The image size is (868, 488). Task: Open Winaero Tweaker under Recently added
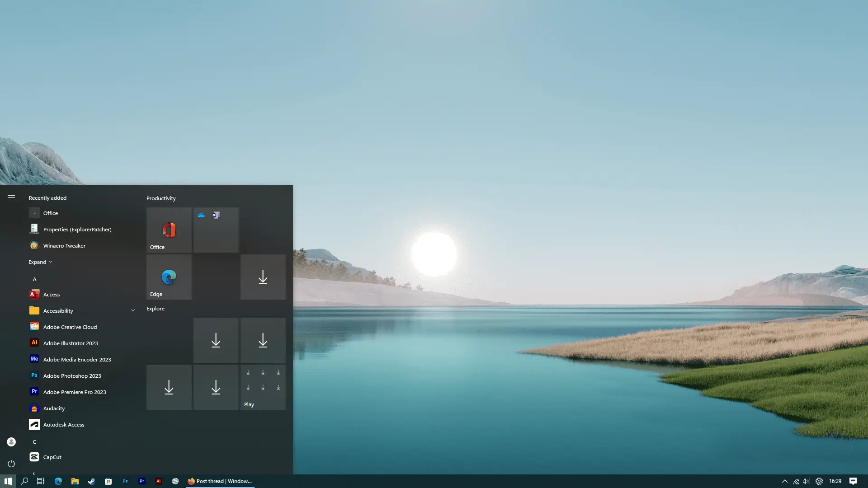click(64, 245)
